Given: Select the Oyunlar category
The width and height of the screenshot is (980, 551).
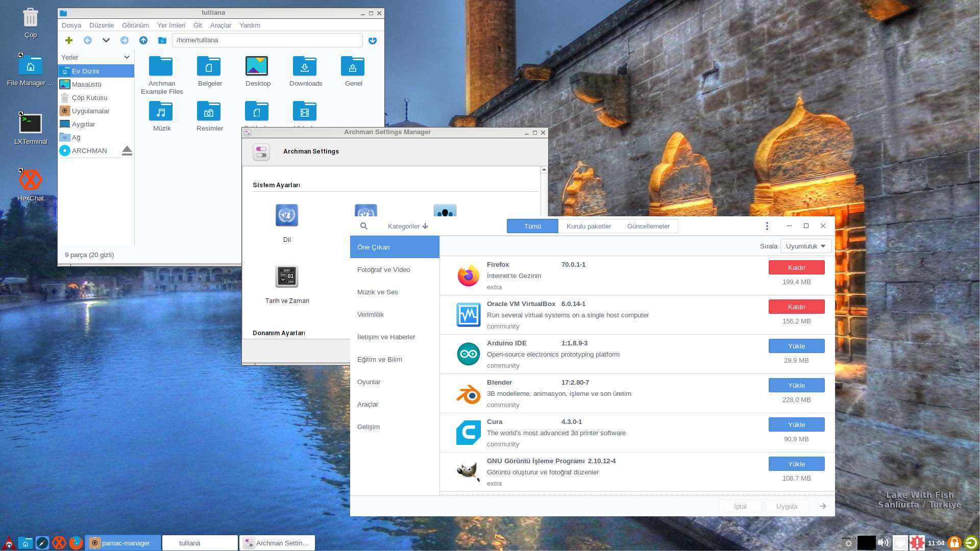Looking at the screenshot, I should 395,382.
